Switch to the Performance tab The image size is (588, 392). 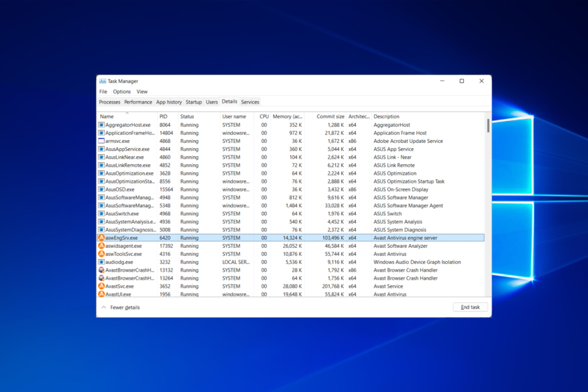coord(138,102)
